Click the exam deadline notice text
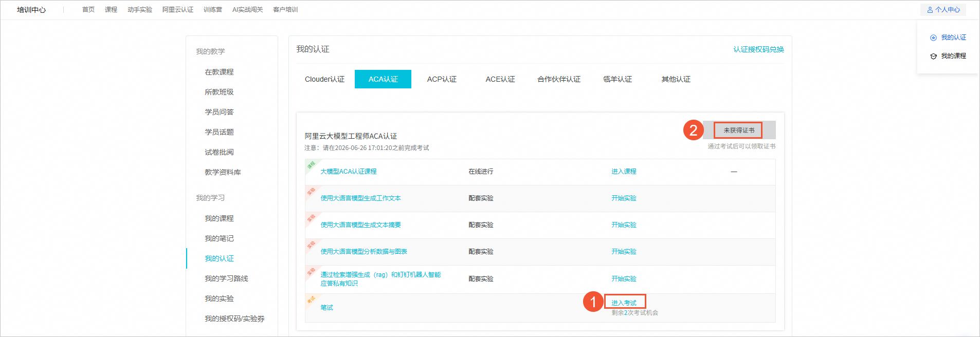980x337 pixels. tap(367, 148)
